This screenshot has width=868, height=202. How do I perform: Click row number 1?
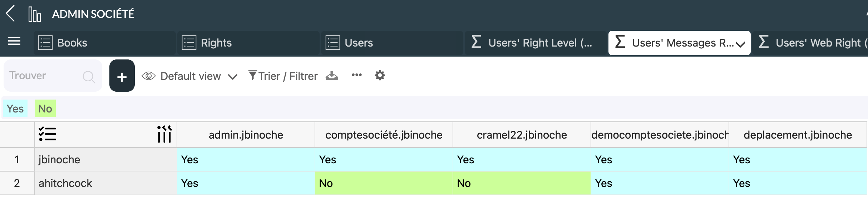tap(17, 159)
